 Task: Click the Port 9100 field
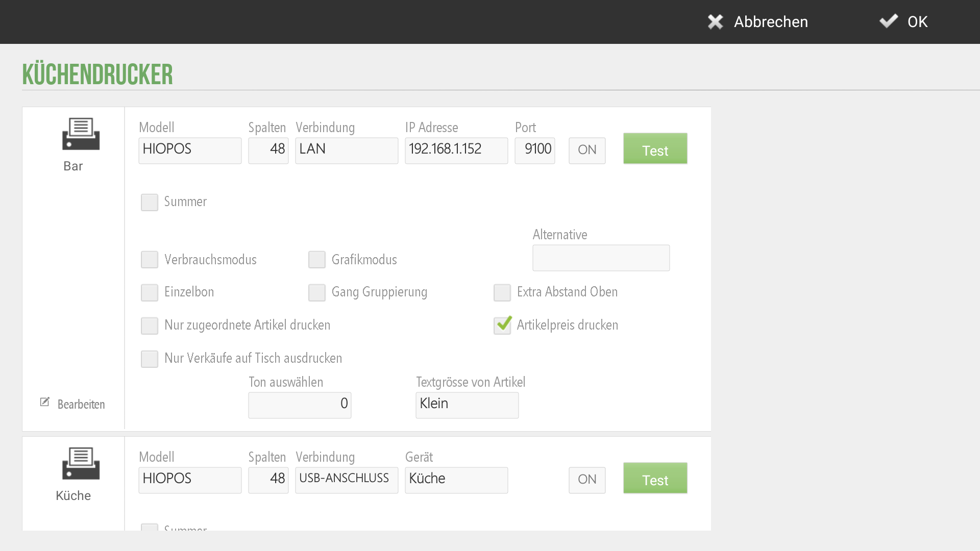[535, 151]
